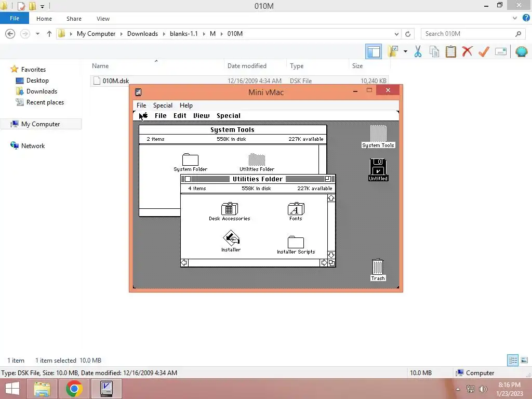Image resolution: width=532 pixels, height=399 pixels.
Task: Click the Search 010M input field
Action: [473, 34]
